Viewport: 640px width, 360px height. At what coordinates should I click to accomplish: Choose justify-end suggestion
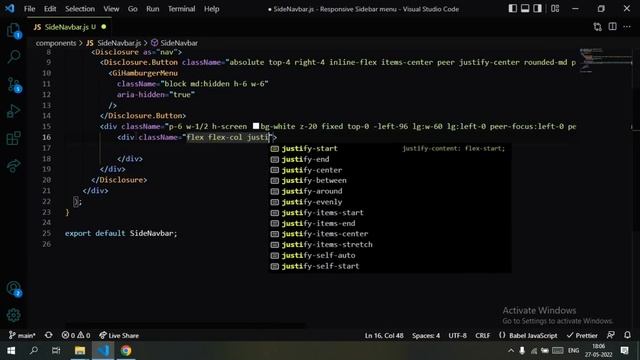click(390, 159)
